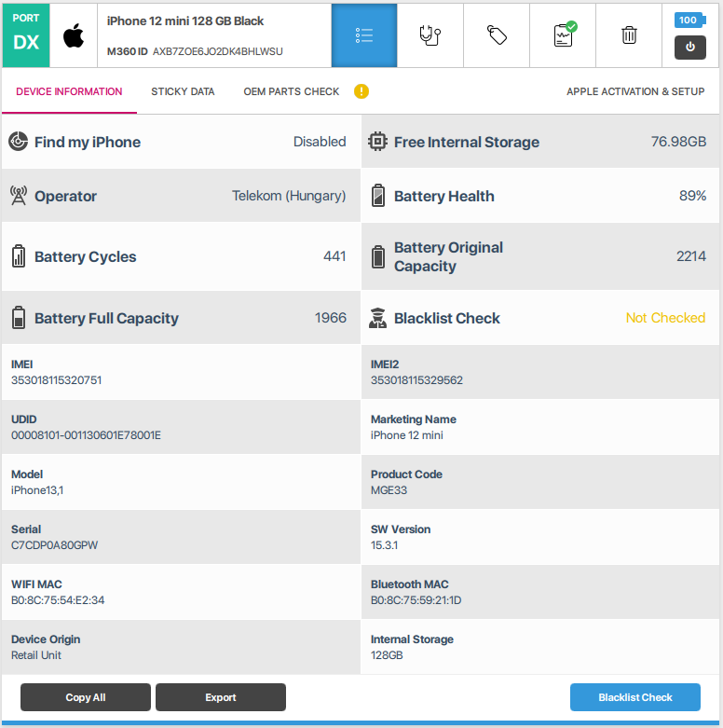Click the Free Internal Storage label
This screenshot has height=728, width=723.
(x=467, y=142)
